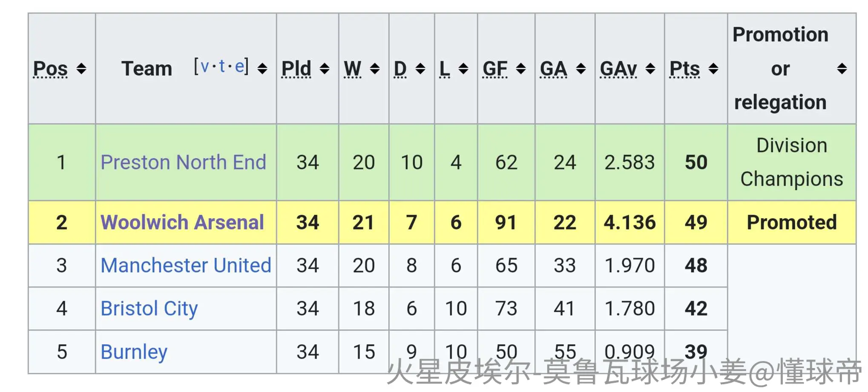Sort table by Pos column arrows

(x=81, y=68)
